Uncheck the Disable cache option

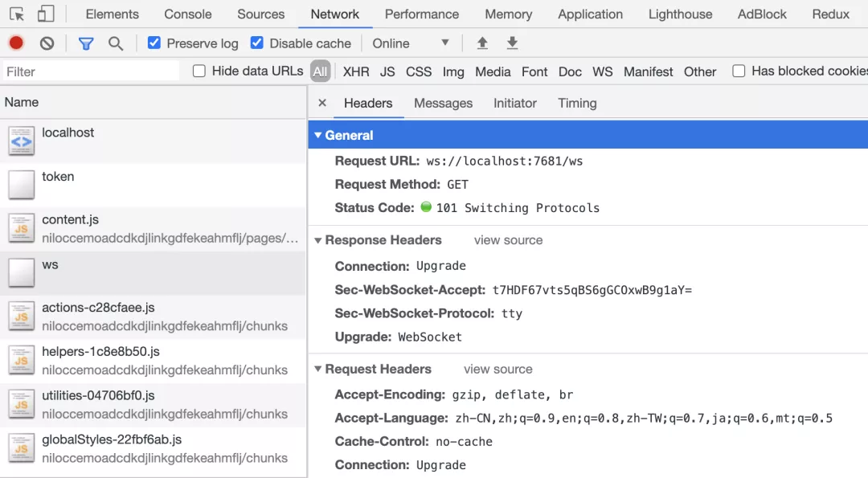pos(256,43)
